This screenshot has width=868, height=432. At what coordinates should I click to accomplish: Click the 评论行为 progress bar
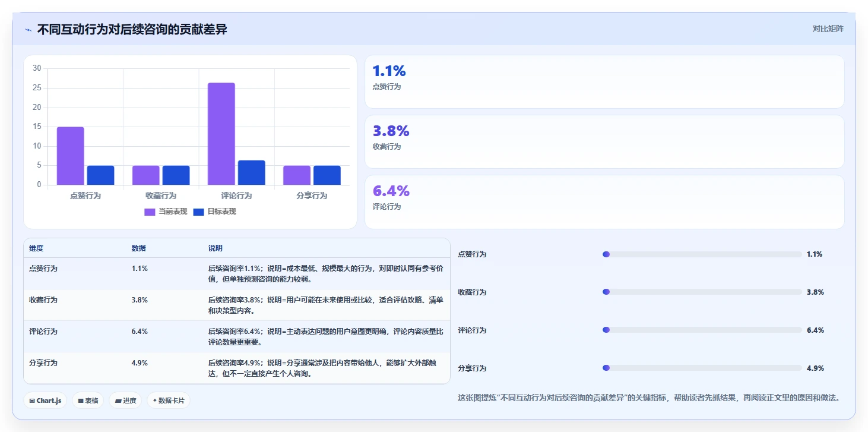tap(702, 330)
